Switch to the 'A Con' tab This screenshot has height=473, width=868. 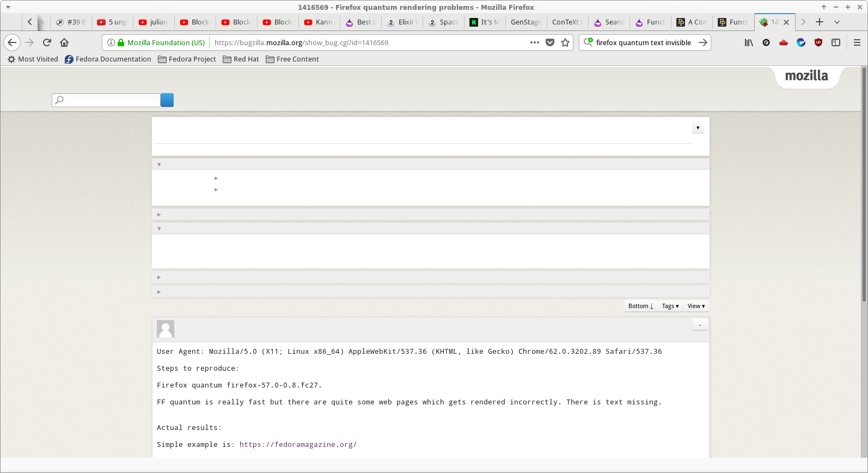pos(692,22)
